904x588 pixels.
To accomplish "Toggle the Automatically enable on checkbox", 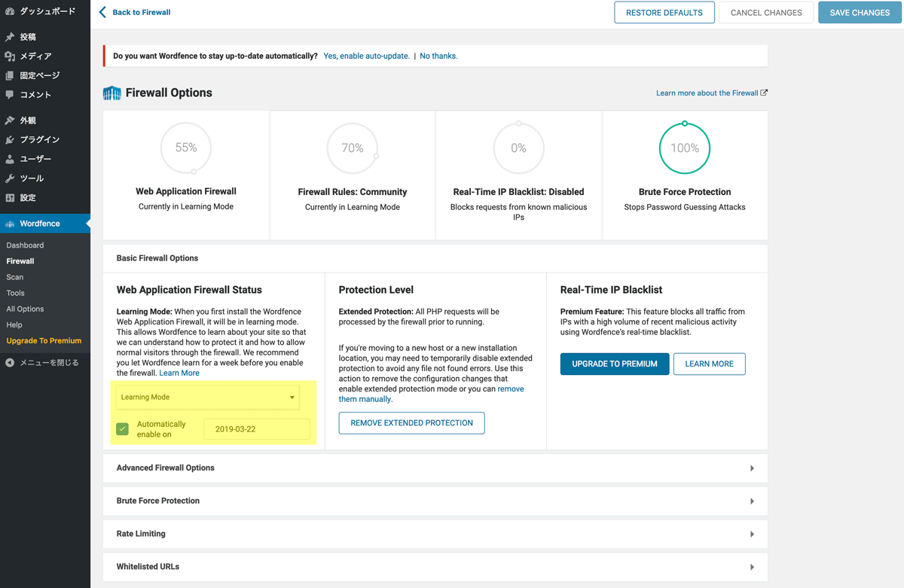I will (x=123, y=429).
